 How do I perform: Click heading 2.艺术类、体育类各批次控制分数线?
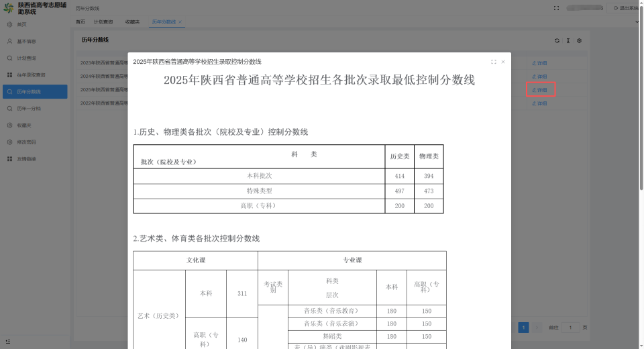pos(197,238)
